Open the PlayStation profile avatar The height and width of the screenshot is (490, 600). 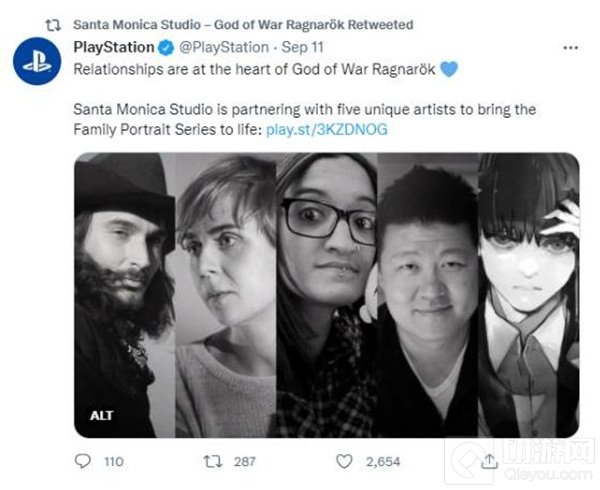[x=30, y=61]
